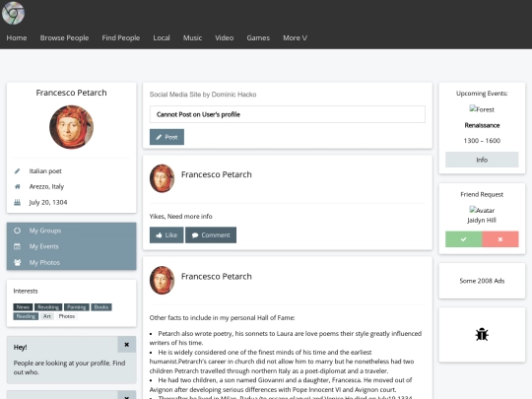Click avatar on the Hall of Fame post

[163, 280]
